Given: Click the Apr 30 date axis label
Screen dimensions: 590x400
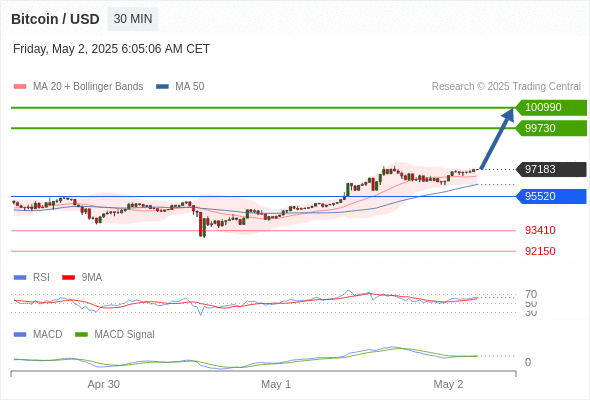Looking at the screenshot, I should point(103,384).
